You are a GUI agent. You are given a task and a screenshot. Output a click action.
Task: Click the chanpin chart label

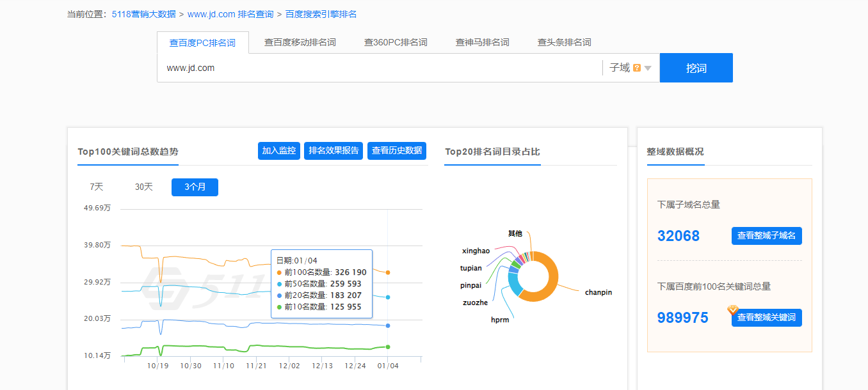[x=599, y=292]
